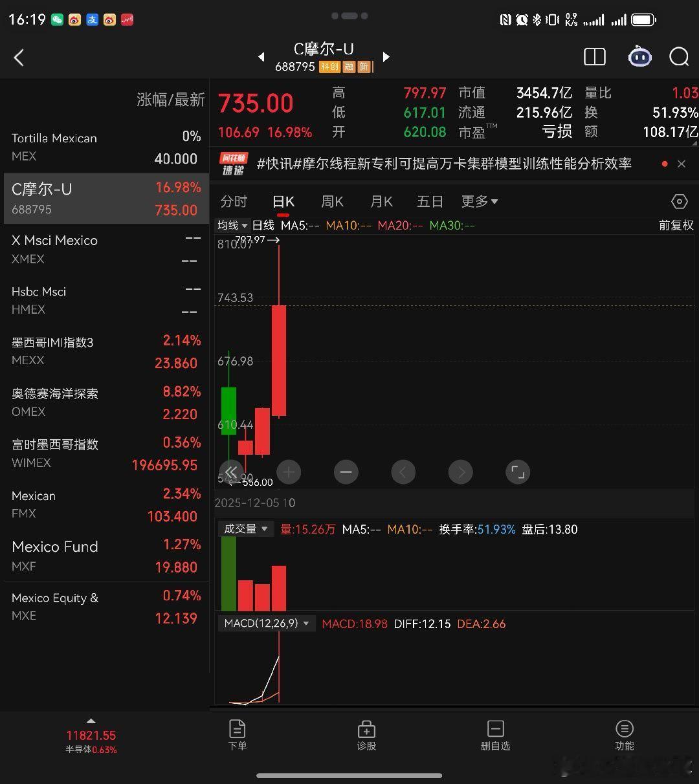The width and height of the screenshot is (699, 784).
Task: Tap the tallest red candlestick
Action: (279, 360)
